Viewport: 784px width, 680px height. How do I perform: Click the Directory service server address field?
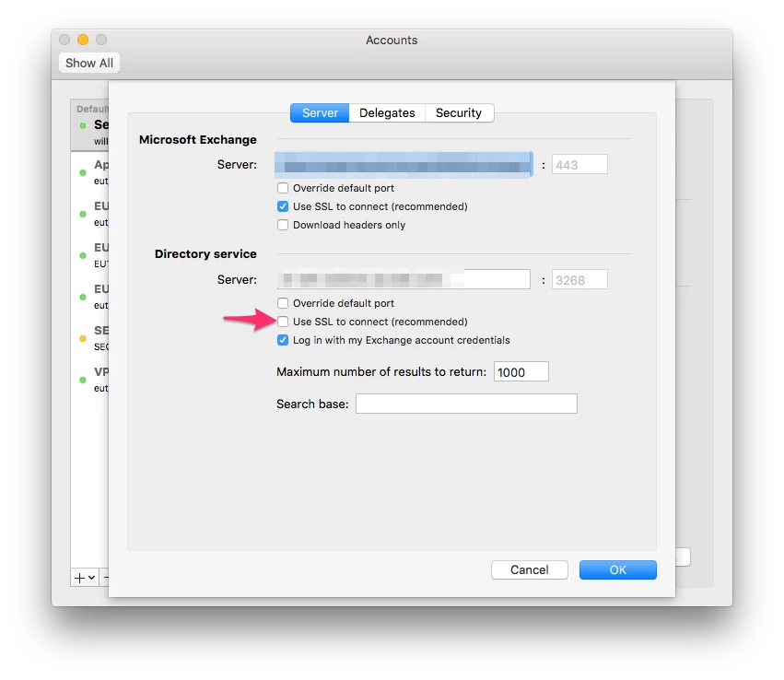tap(404, 279)
